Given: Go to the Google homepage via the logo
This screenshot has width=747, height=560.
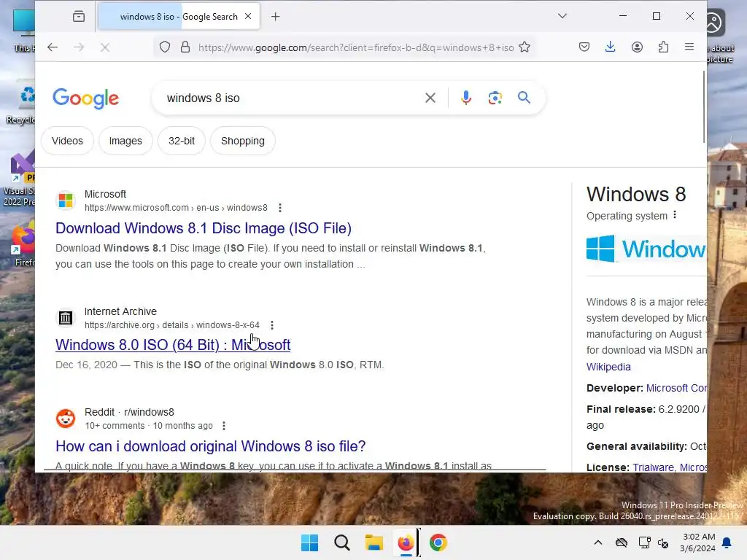Looking at the screenshot, I should 86,98.
